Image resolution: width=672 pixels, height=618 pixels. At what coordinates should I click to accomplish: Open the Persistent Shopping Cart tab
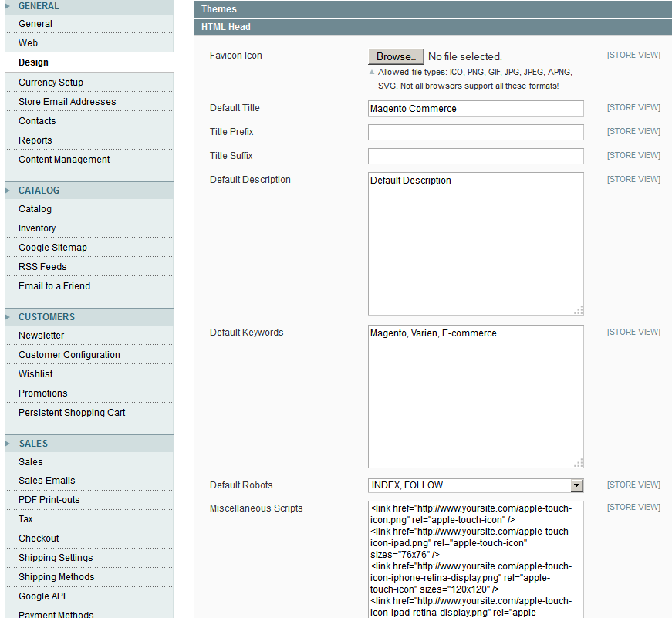pyautogui.click(x=72, y=413)
